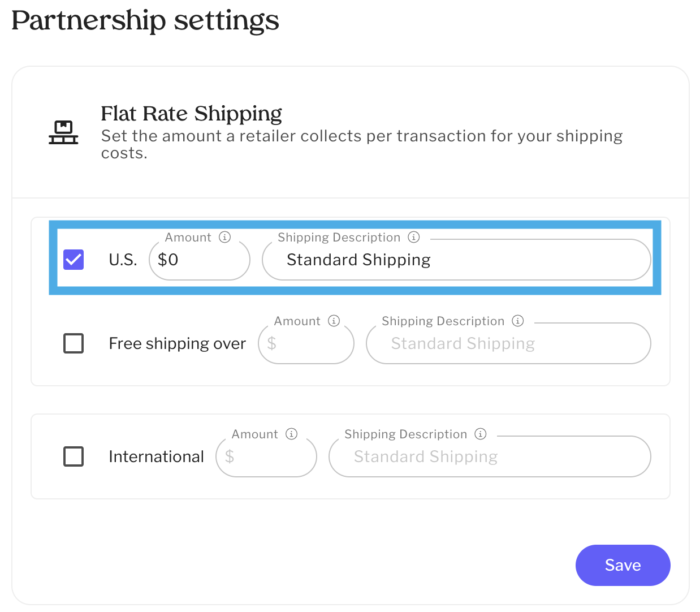Enable the International shipping checkbox
700x612 pixels.
click(74, 456)
